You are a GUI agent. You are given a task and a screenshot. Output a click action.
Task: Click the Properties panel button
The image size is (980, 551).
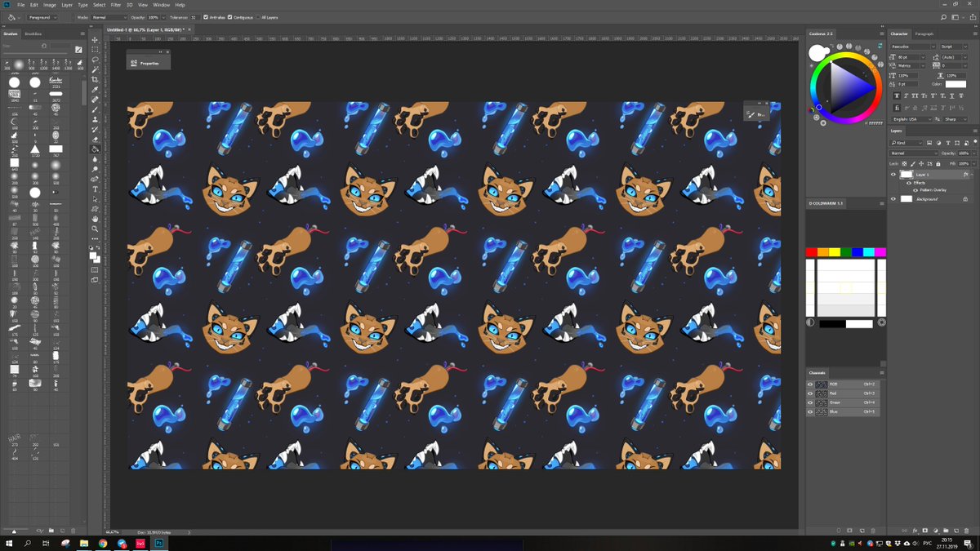pos(148,63)
